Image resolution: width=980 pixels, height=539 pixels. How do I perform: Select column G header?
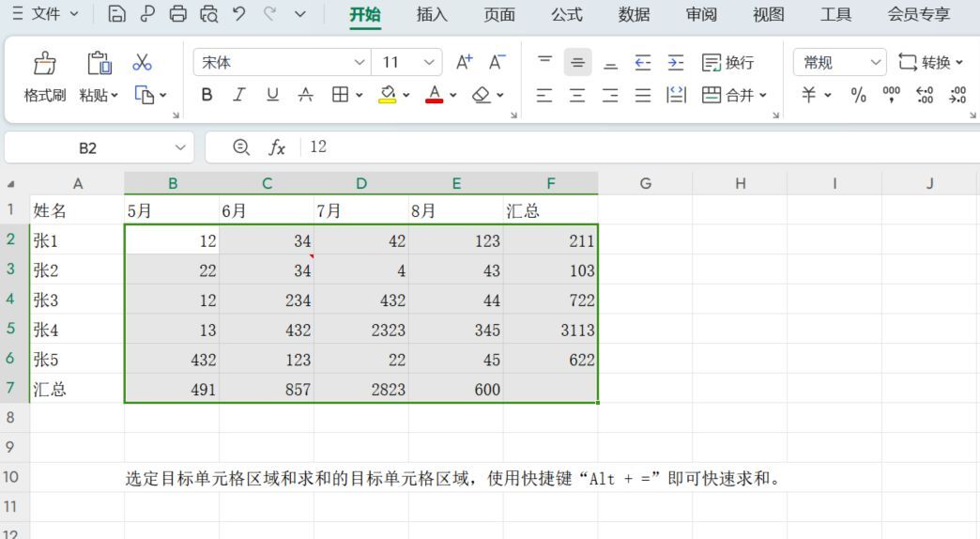coord(646,183)
